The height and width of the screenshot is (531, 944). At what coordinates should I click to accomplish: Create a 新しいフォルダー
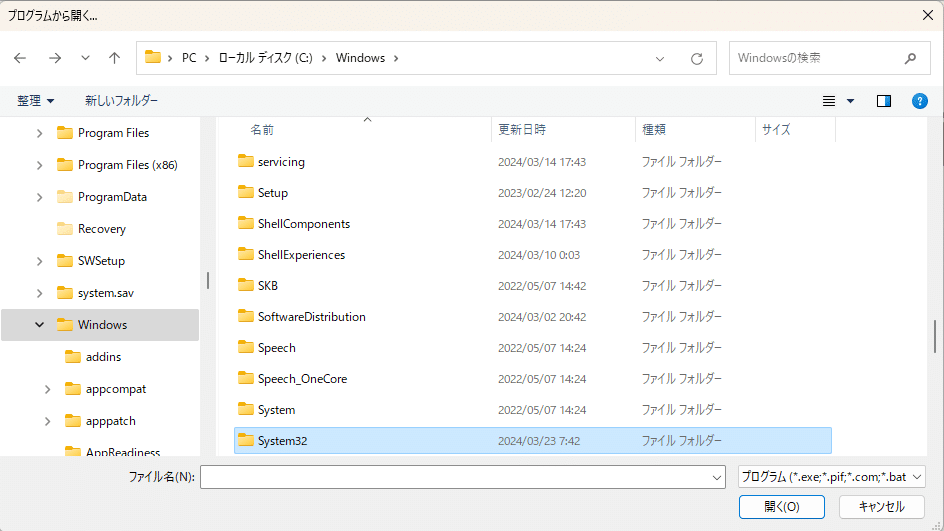pos(121,101)
